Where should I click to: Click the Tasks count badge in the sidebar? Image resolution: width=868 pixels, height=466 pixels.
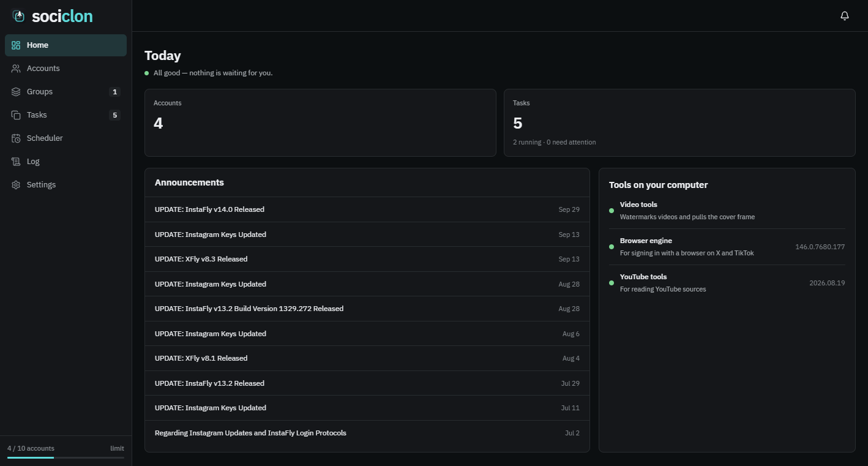coord(114,115)
